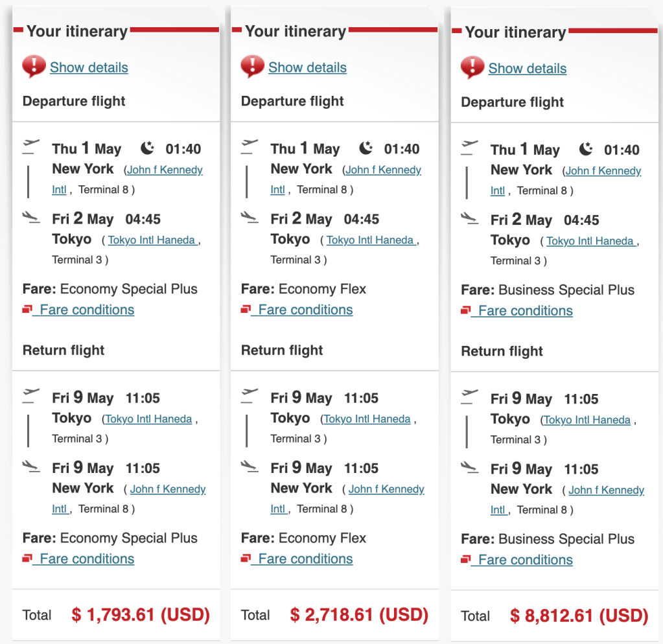Click the overnight moon icon in the $1,793.61 itinerary
This screenshot has width=663, height=644.
(x=148, y=148)
